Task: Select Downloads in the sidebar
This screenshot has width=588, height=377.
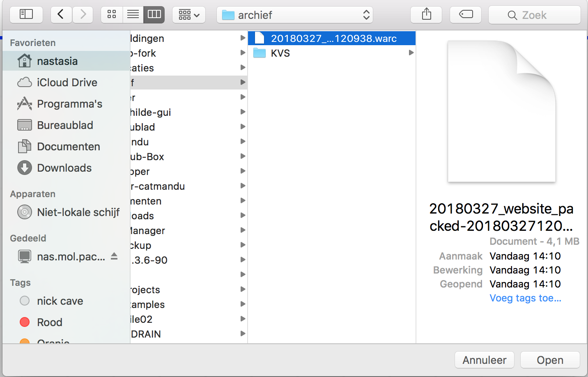Action: pos(64,168)
